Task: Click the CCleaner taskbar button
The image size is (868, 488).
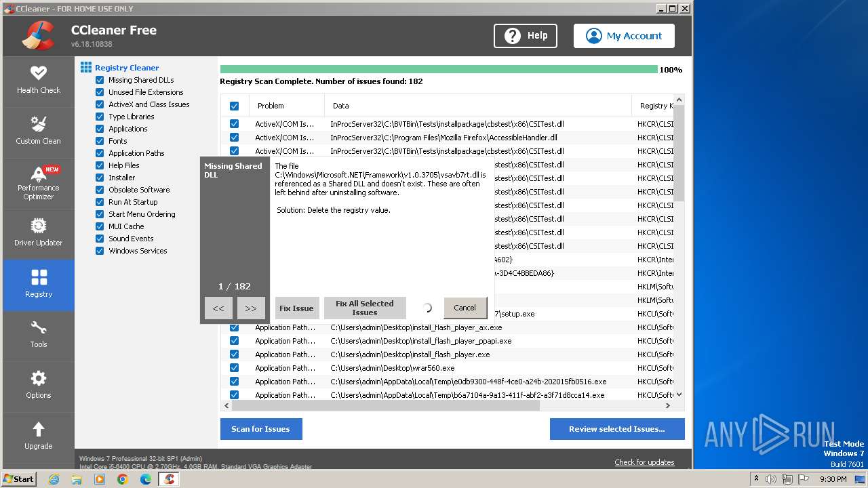Action: click(169, 479)
